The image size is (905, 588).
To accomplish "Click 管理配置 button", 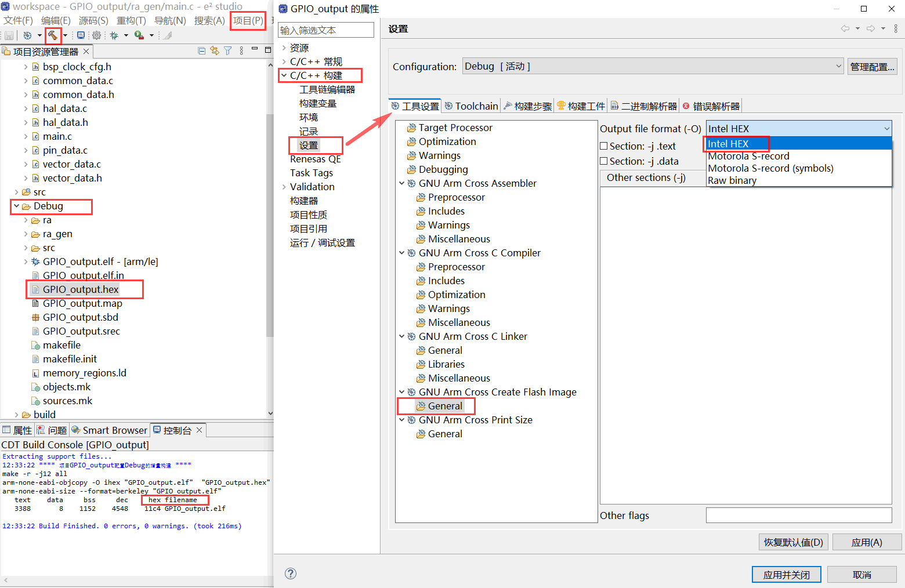I will pos(873,67).
